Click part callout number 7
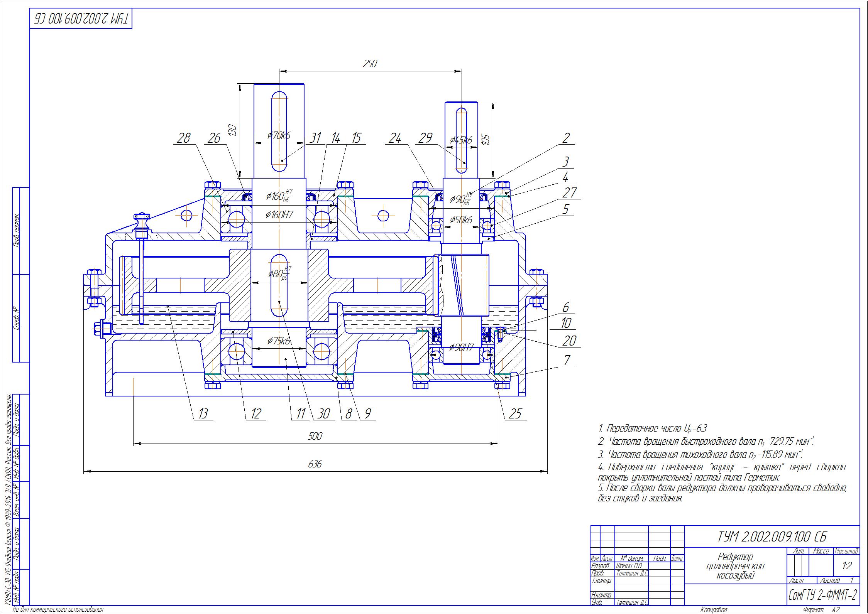Screen dimensions: 868x614 pos(567,361)
